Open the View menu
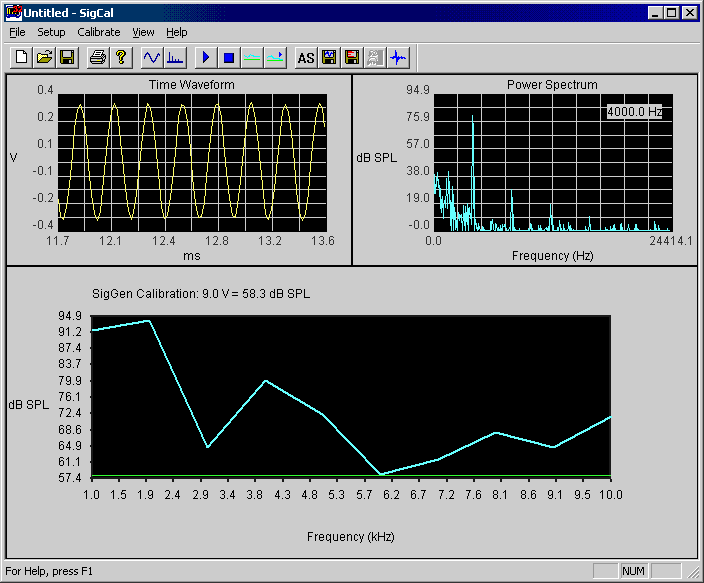Image resolution: width=704 pixels, height=583 pixels. point(143,32)
